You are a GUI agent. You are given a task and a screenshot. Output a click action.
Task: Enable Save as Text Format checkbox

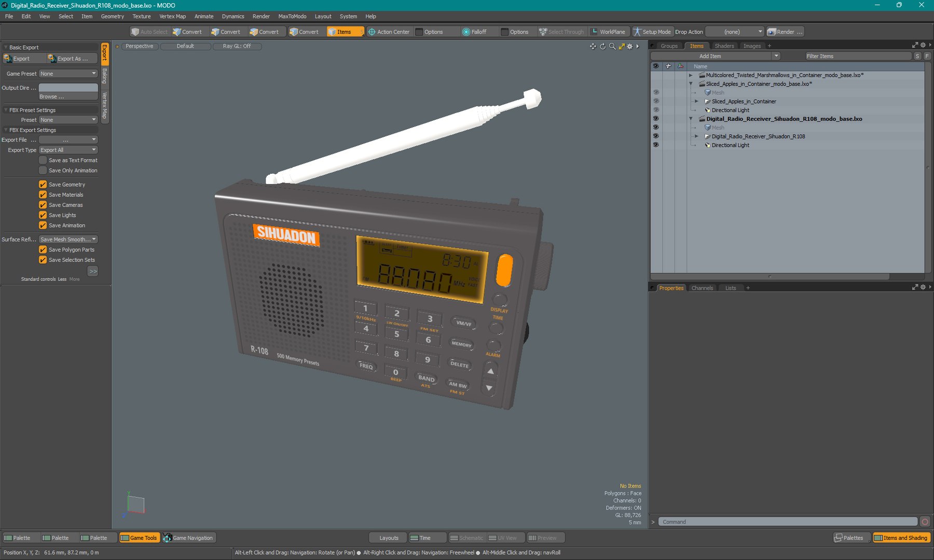43,160
